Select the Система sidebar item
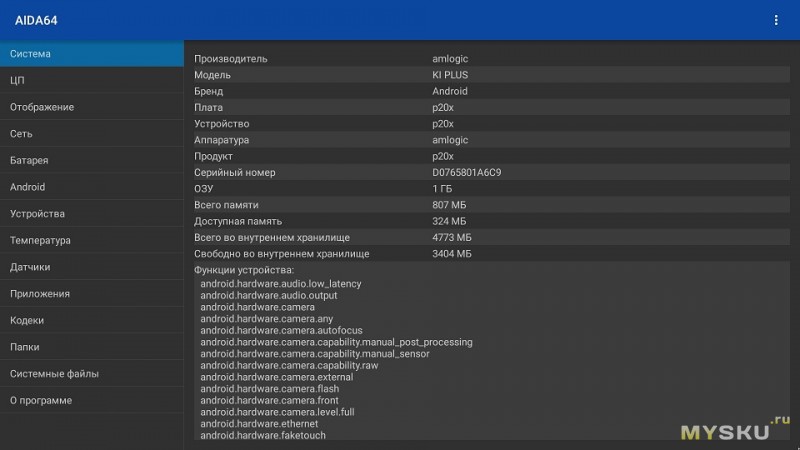This screenshot has width=800, height=450. pos(92,54)
